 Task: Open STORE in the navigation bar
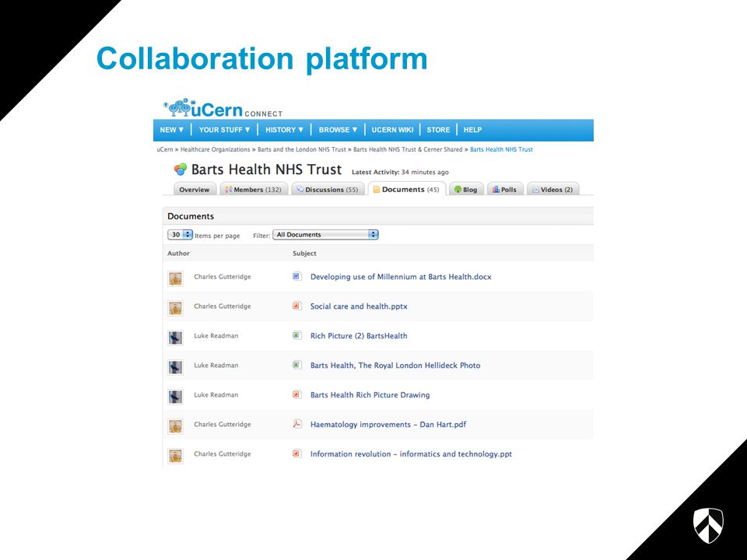tap(438, 130)
